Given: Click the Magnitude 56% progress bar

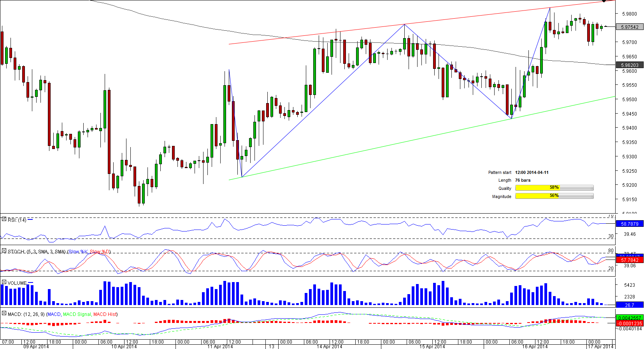Looking at the screenshot, I should (x=554, y=196).
